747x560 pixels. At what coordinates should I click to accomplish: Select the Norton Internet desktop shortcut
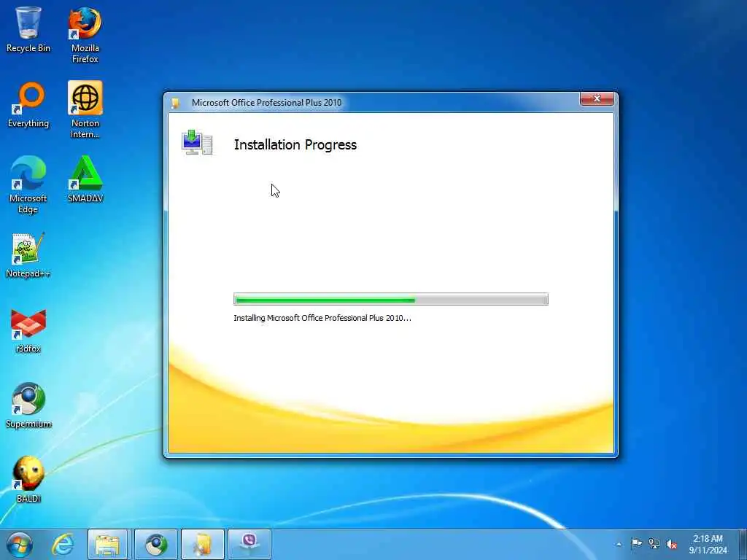tap(85, 109)
